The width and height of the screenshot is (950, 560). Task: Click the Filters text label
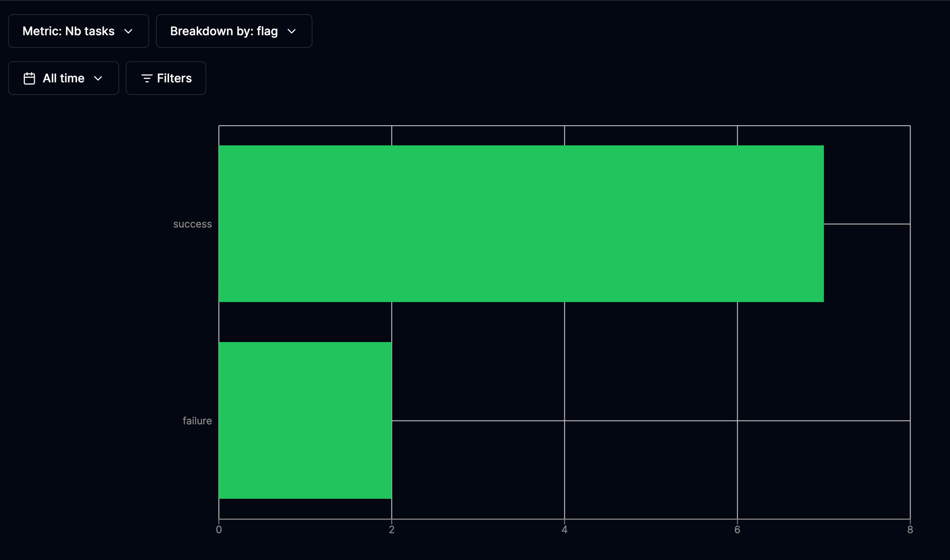174,78
